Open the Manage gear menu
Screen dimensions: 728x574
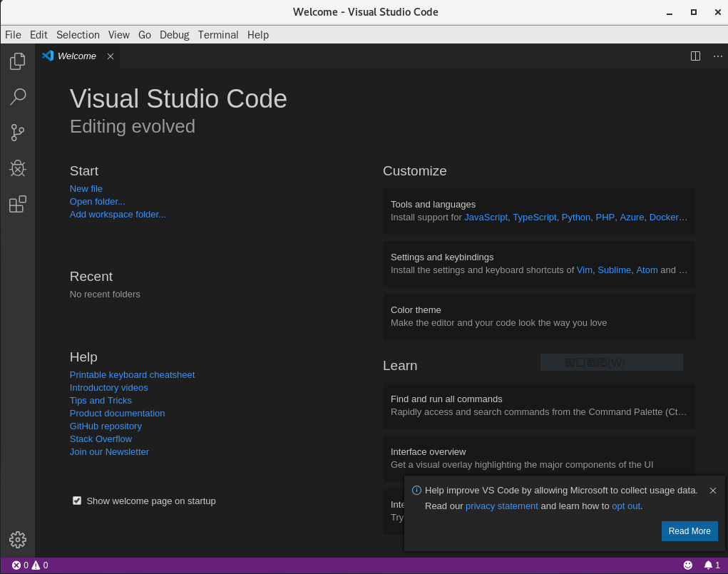[x=18, y=540]
